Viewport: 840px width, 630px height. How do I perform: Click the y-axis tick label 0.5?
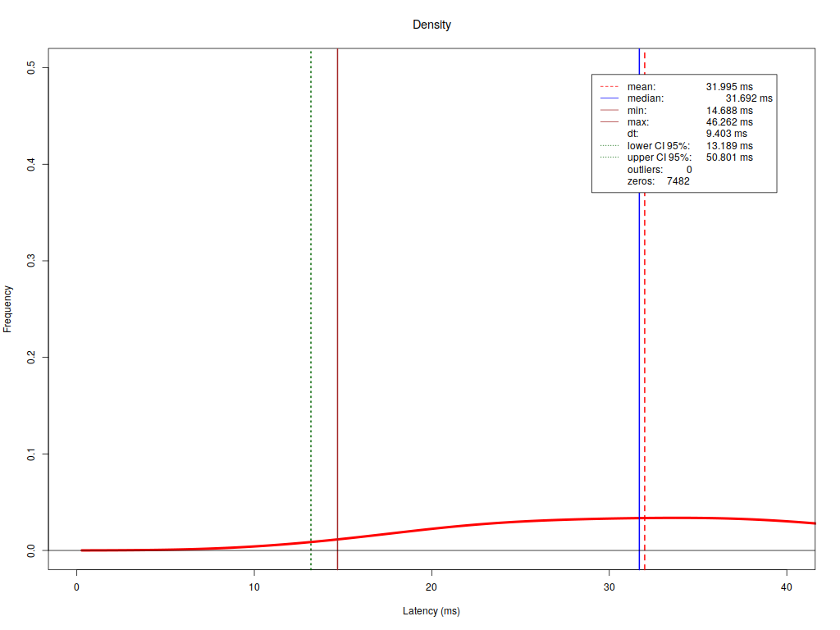pos(30,68)
